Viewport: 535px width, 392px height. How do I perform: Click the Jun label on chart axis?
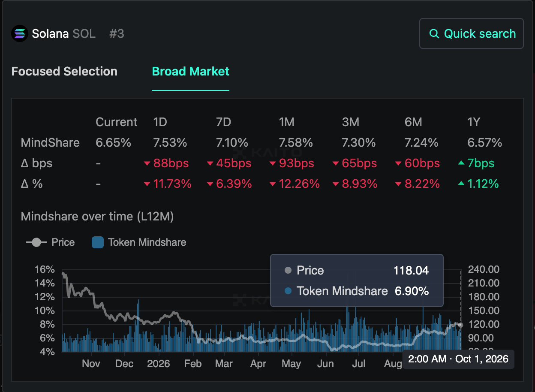[325, 364]
